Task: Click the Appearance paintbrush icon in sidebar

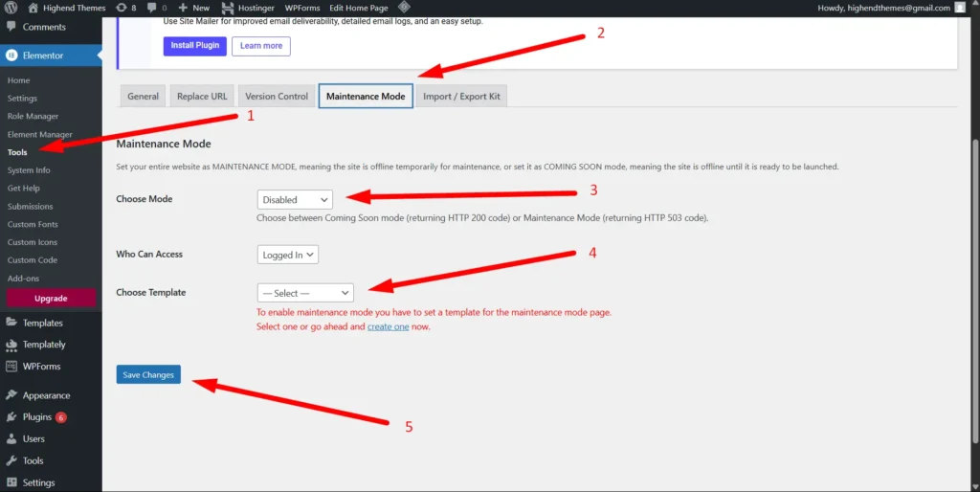Action: click(x=11, y=395)
